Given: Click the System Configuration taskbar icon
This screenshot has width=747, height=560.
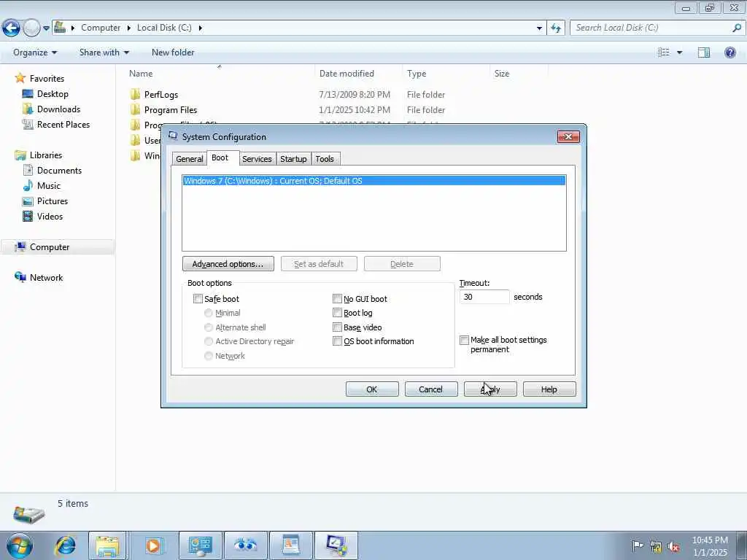Looking at the screenshot, I should coord(336,545).
